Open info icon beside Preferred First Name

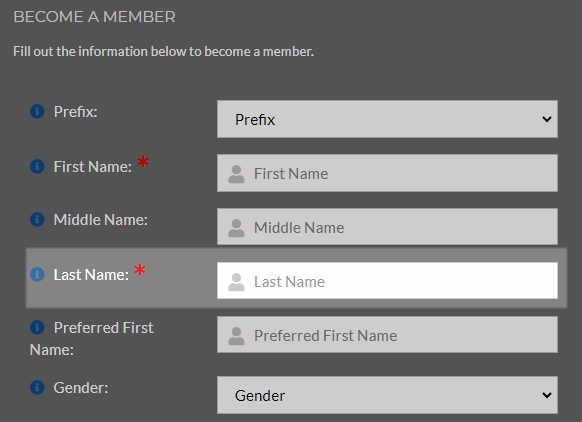click(x=37, y=327)
